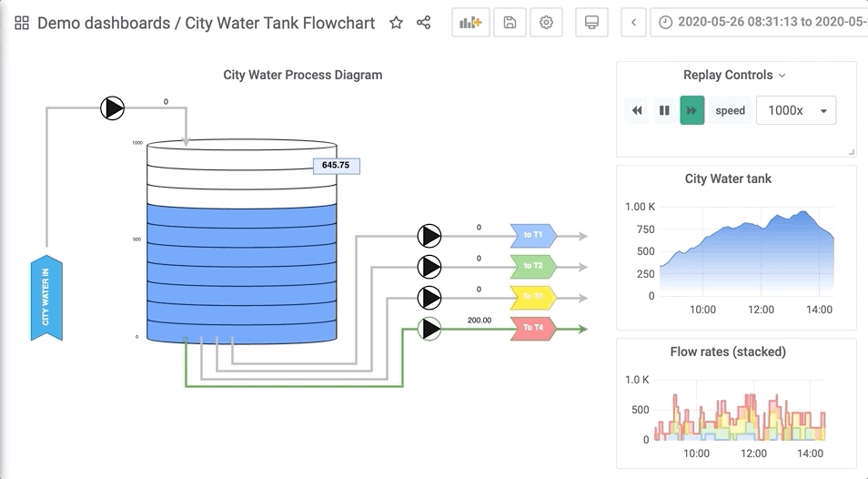Open the dashboards grid menu icon
The width and height of the screenshot is (868, 479).
click(x=22, y=23)
